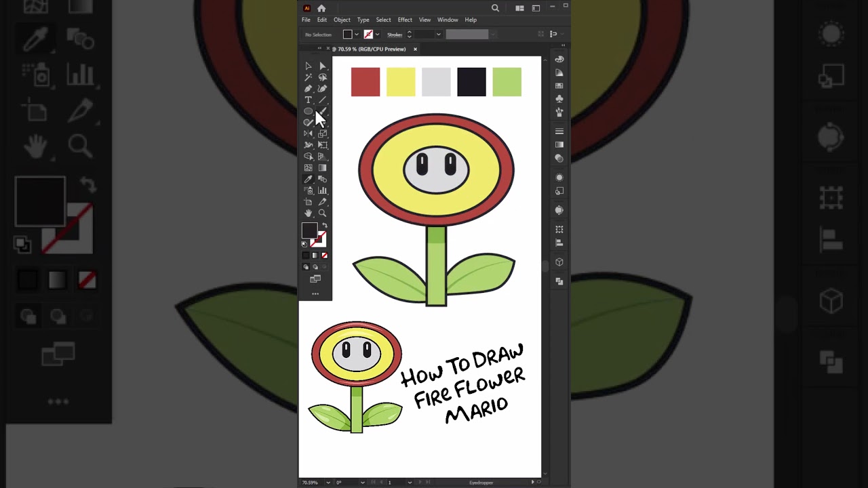Open the Symbols panel club icon
The height and width of the screenshot is (488, 868).
pos(559,99)
